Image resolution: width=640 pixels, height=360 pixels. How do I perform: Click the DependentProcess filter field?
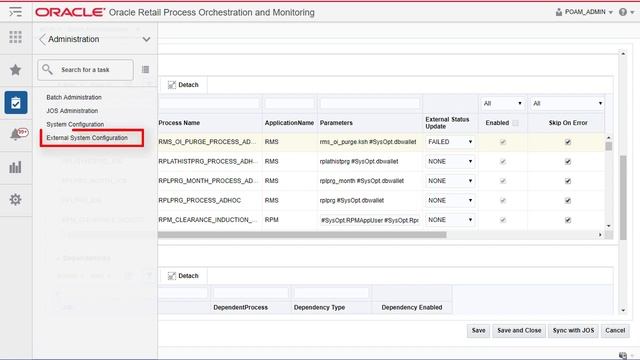[x=251, y=293]
